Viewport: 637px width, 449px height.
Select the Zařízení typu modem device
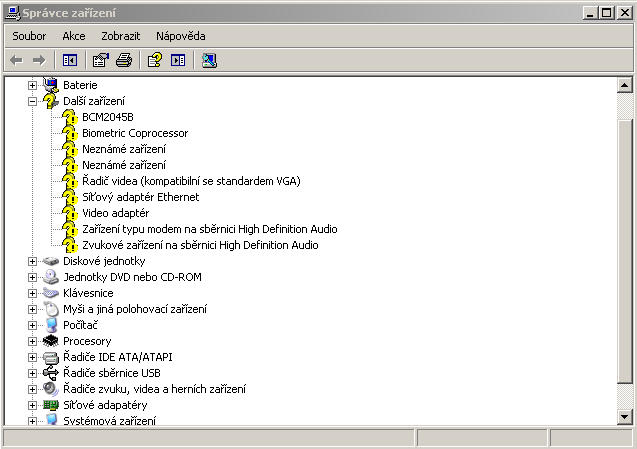coord(210,229)
